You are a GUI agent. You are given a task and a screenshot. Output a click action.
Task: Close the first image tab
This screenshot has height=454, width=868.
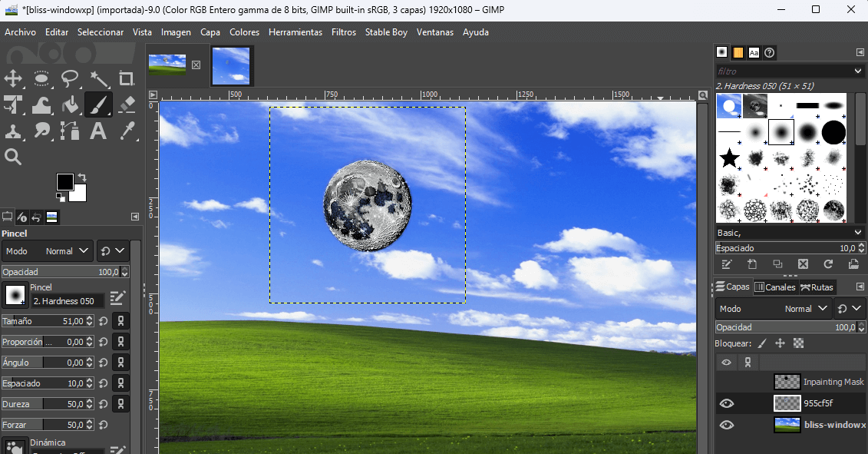(196, 65)
